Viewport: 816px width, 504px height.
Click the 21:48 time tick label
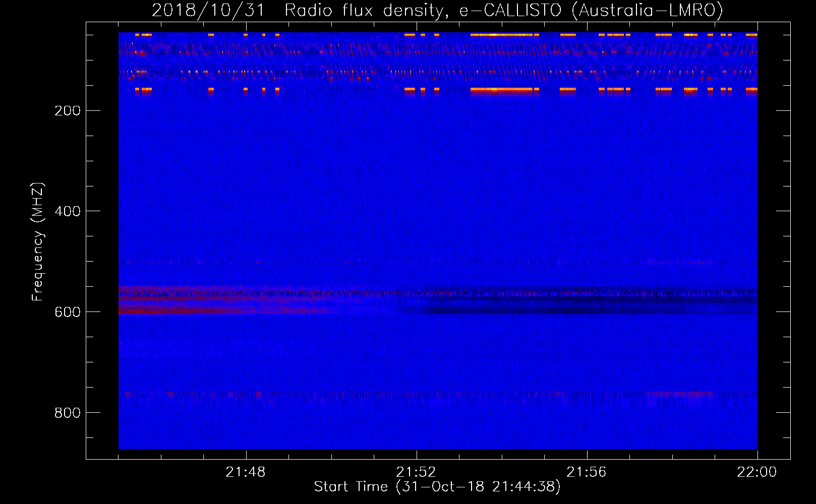[x=246, y=472]
